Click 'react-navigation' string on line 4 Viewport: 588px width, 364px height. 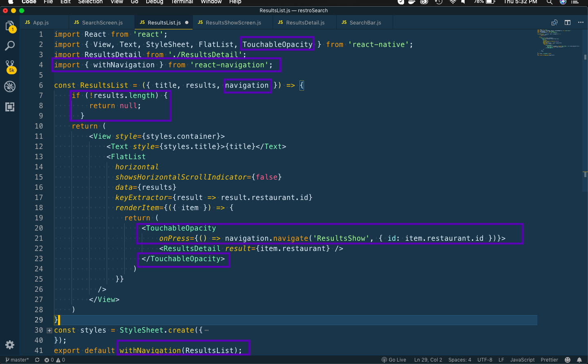(x=229, y=65)
